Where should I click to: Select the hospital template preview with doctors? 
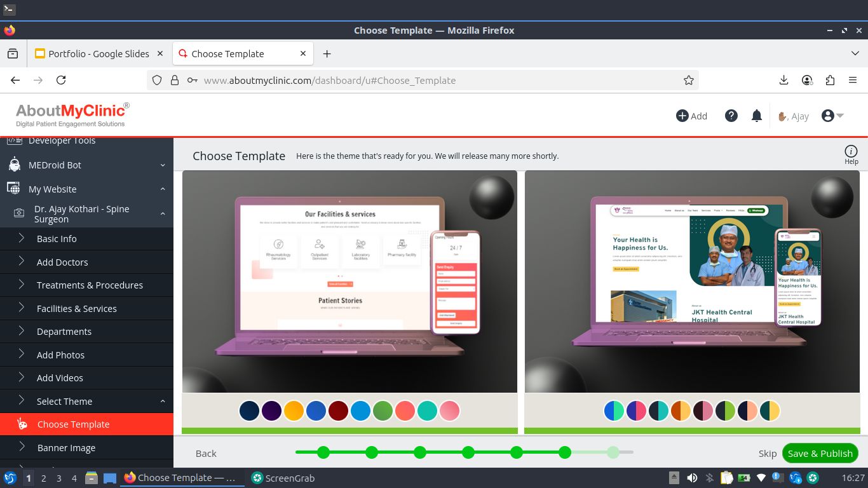point(692,281)
